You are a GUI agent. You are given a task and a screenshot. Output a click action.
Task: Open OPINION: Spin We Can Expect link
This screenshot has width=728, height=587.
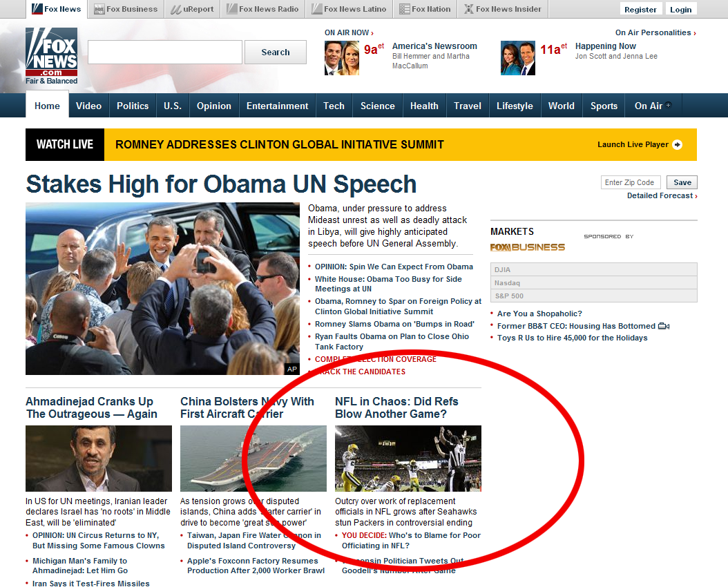pos(394,267)
